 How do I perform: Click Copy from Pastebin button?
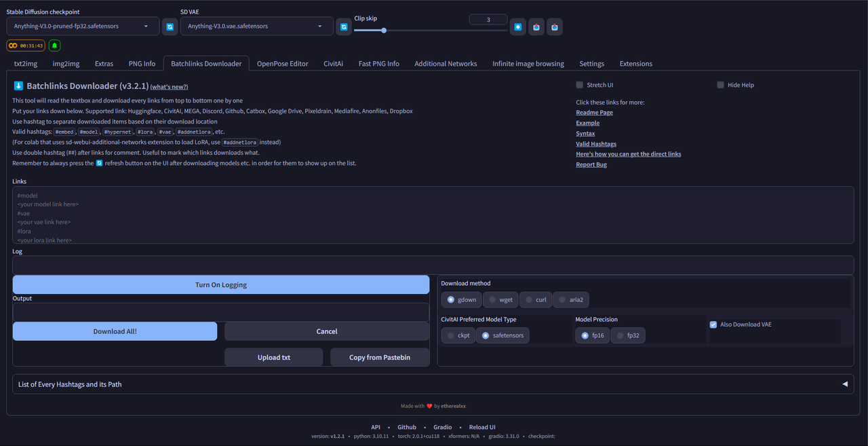point(380,357)
